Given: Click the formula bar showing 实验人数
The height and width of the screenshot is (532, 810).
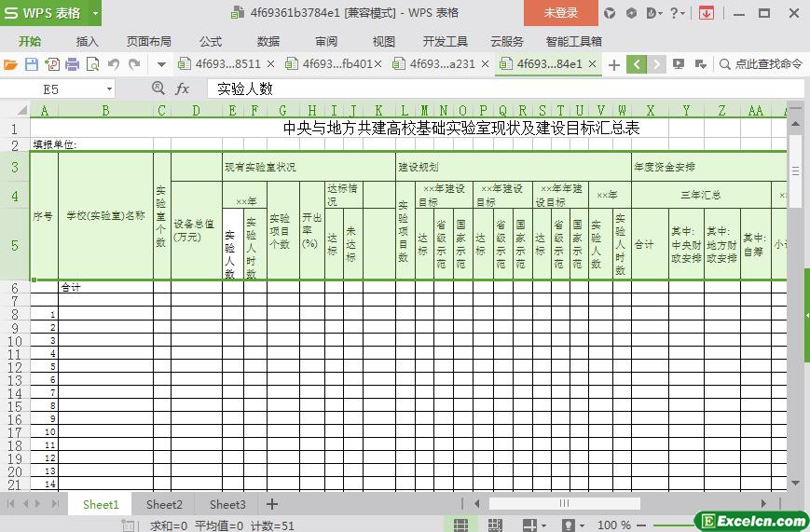Looking at the screenshot, I should (x=505, y=89).
